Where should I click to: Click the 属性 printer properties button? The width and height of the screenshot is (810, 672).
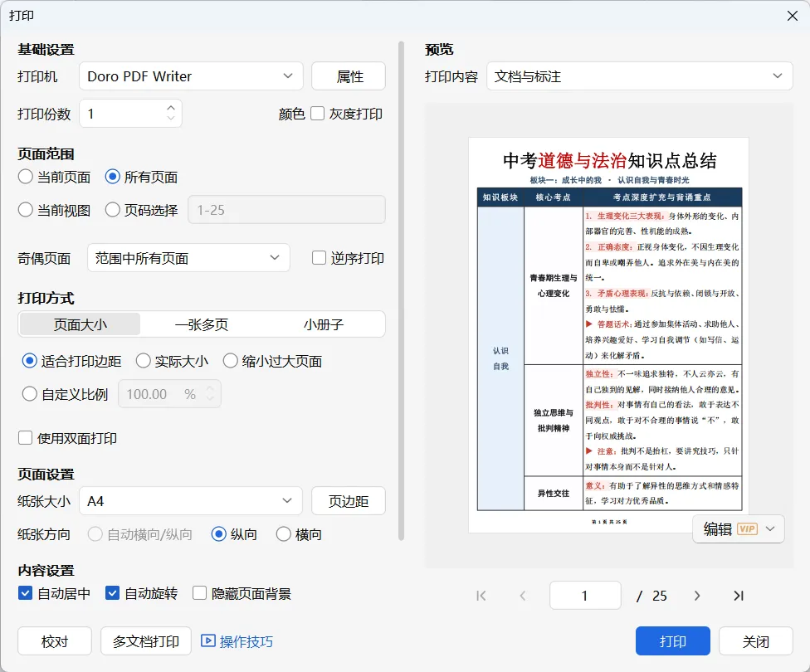click(x=349, y=76)
